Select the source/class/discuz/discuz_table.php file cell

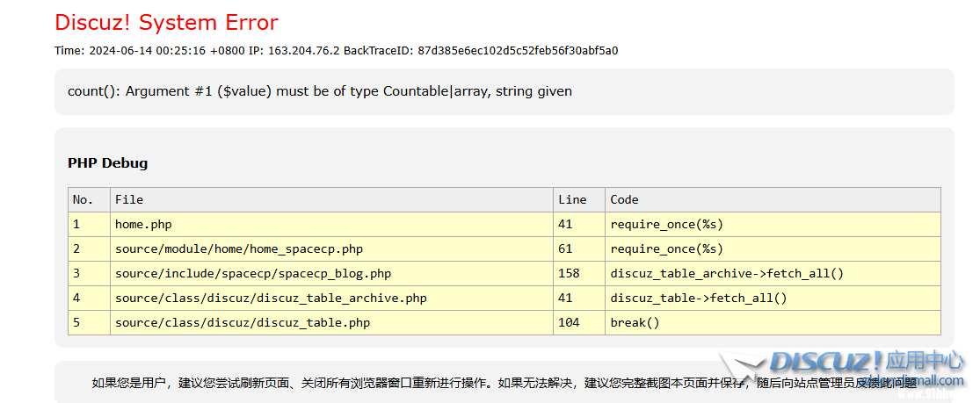point(243,323)
